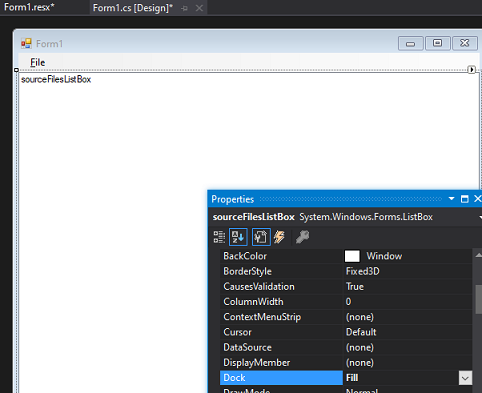Select the Categorized view icon in Properties
Viewport: 482px width, 393px height.
(x=219, y=237)
